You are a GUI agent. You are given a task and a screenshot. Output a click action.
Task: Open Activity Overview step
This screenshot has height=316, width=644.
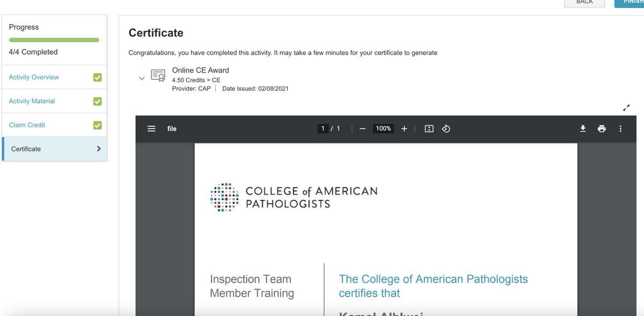click(34, 77)
